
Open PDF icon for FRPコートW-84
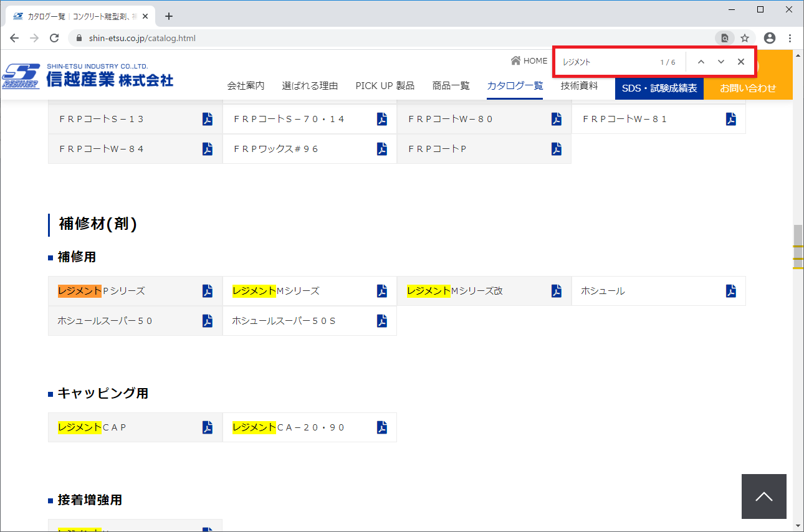pos(208,149)
